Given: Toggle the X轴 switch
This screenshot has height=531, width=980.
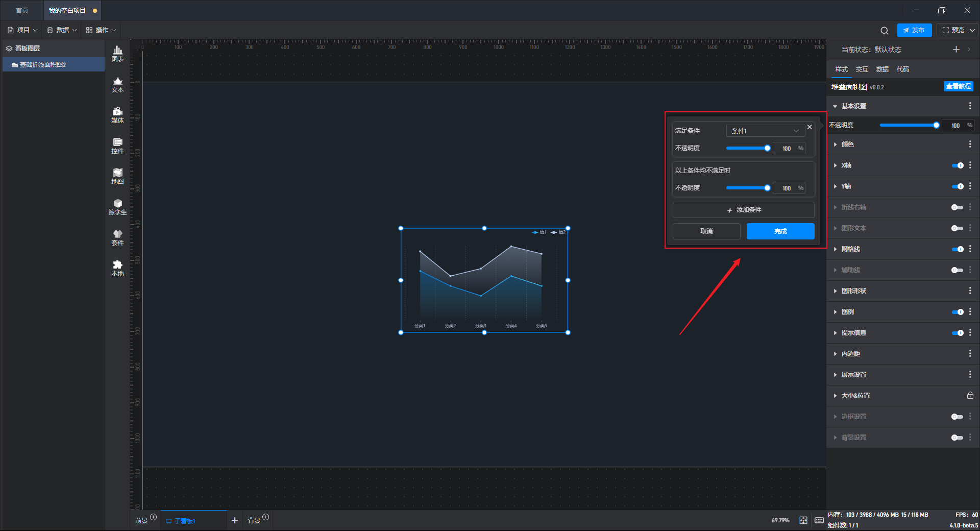Looking at the screenshot, I should [958, 165].
